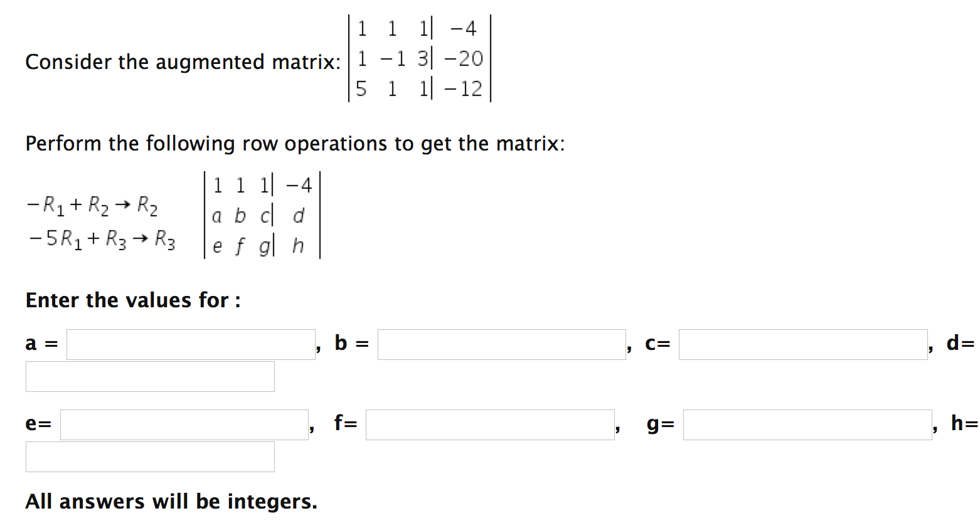Click the input field for value b
980x528 pixels.
click(x=502, y=344)
